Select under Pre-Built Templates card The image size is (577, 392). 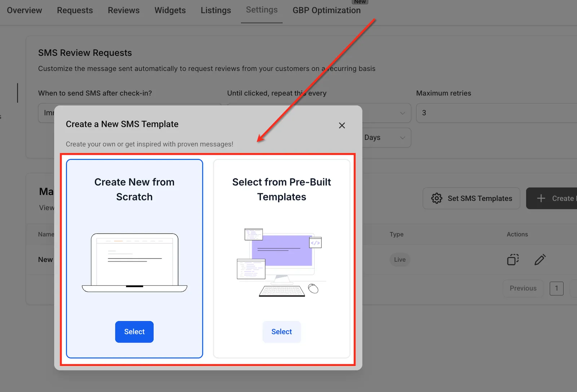282,332
